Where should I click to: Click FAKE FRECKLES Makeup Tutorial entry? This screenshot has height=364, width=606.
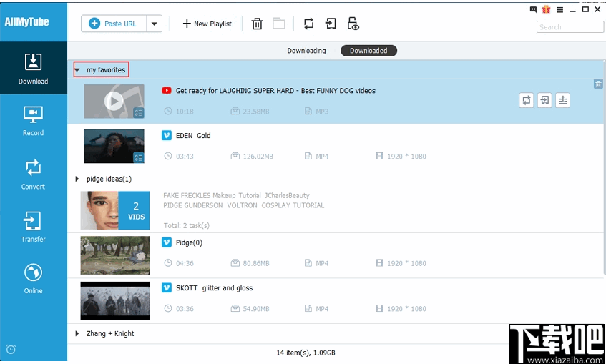[x=236, y=195]
